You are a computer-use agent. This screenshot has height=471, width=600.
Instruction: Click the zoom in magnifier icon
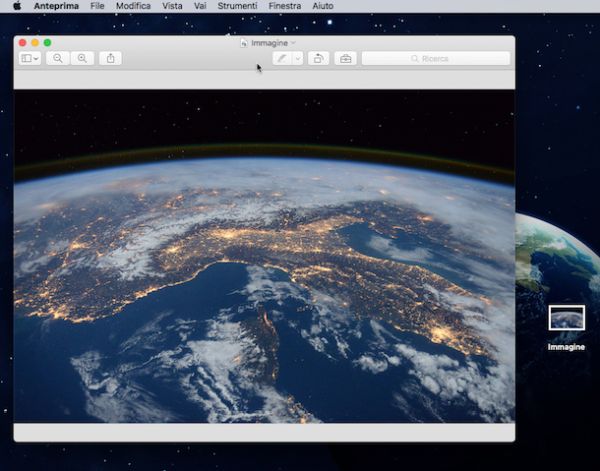pos(83,59)
